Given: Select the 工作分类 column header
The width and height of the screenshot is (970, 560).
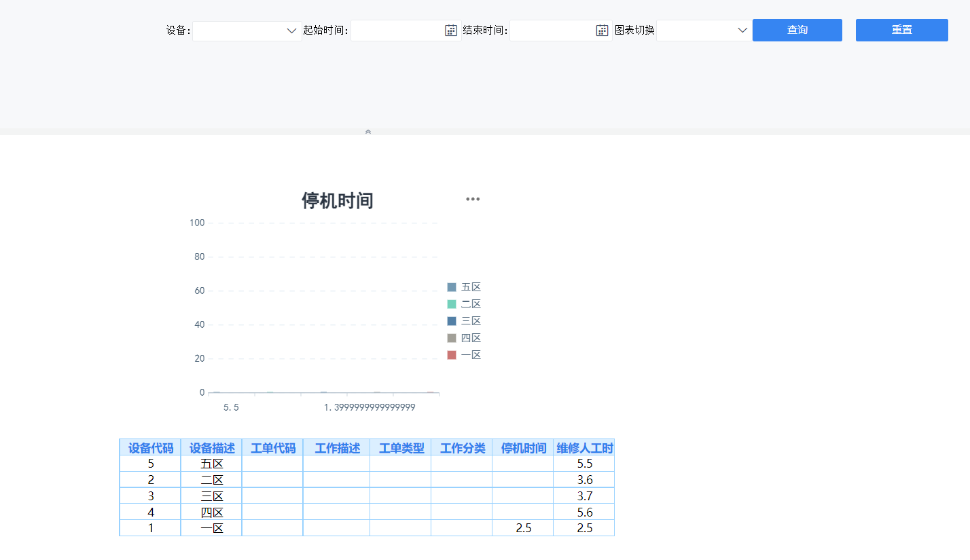Looking at the screenshot, I should coord(462,448).
